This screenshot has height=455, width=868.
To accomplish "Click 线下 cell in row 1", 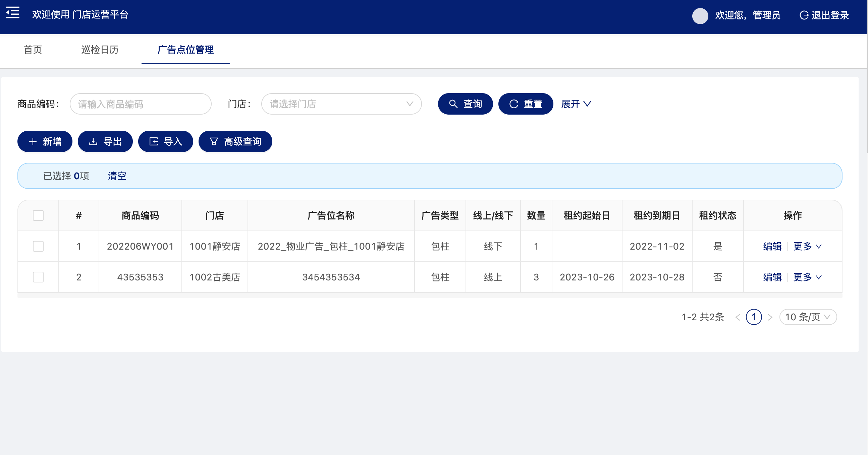I will click(x=493, y=246).
